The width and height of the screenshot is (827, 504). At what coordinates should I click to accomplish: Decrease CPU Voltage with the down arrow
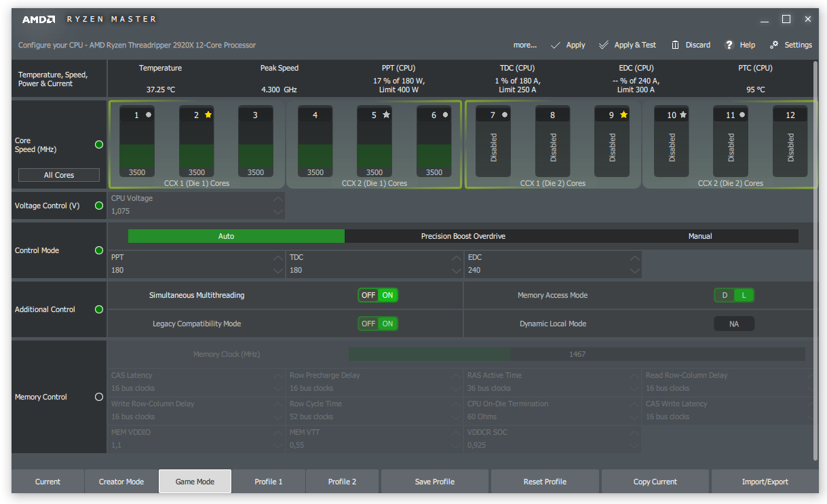[277, 212]
